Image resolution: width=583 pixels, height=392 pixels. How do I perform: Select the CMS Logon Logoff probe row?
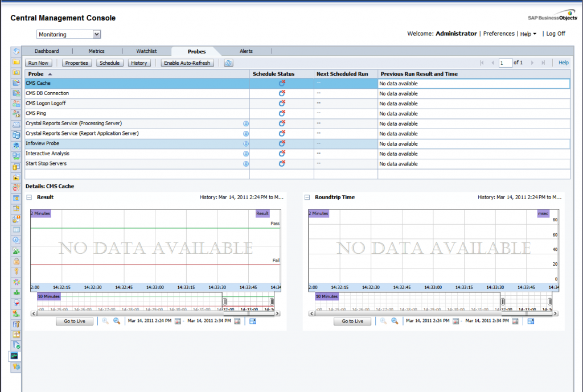[x=297, y=104]
